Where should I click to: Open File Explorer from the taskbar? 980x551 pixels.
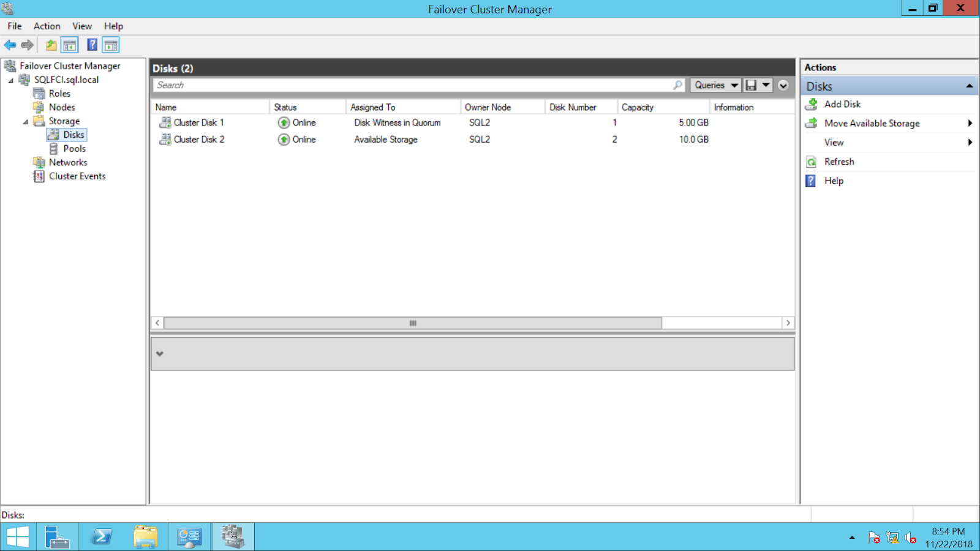pyautogui.click(x=145, y=537)
